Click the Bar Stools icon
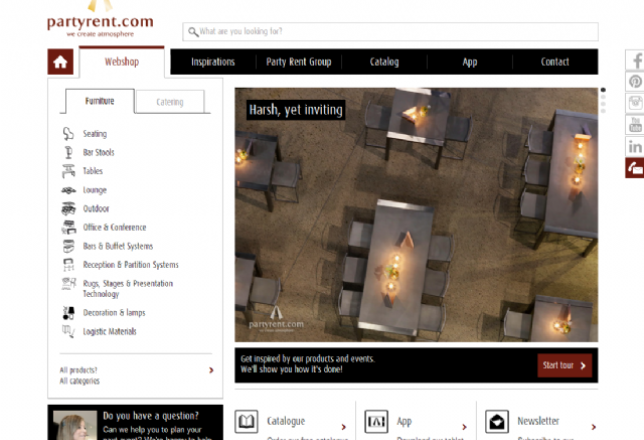The height and width of the screenshot is (440, 644). [68, 152]
